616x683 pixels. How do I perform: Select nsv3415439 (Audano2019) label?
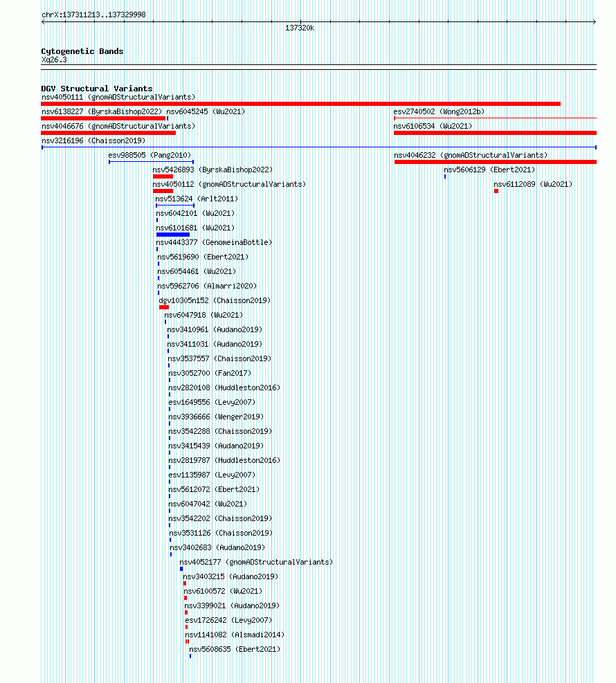(216, 446)
